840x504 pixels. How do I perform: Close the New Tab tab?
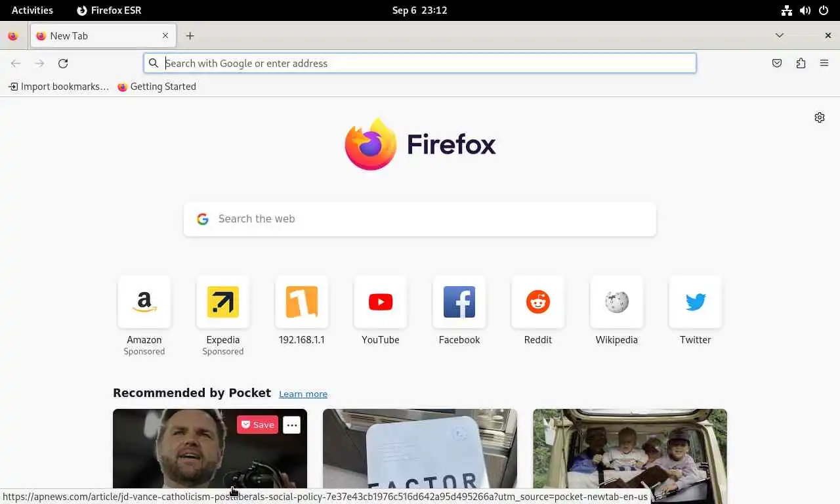(x=165, y=36)
